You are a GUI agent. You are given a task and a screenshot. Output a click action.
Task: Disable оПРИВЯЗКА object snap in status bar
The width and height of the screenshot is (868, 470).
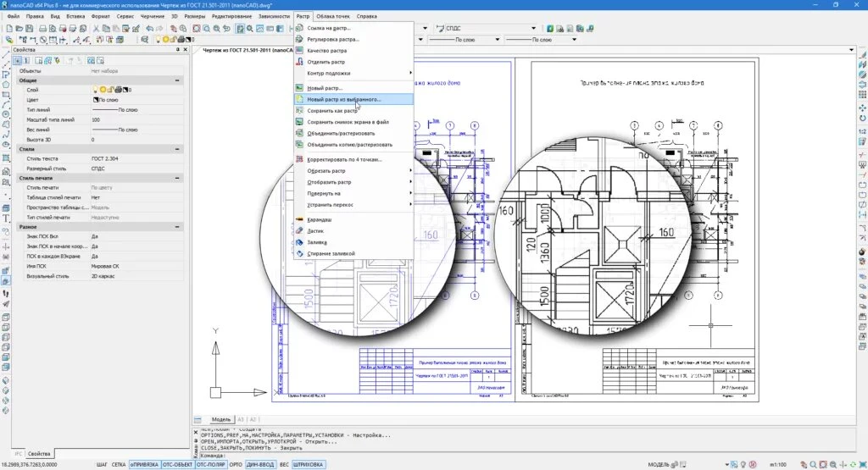[143, 464]
